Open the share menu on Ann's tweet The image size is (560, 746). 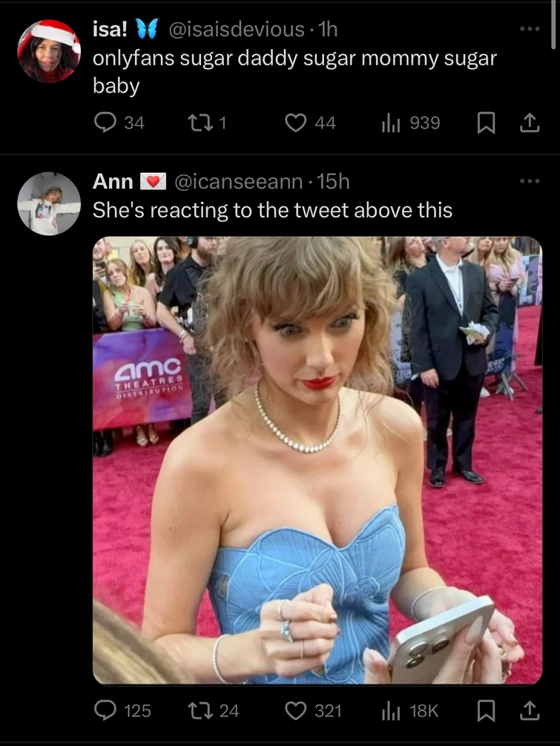tap(533, 710)
